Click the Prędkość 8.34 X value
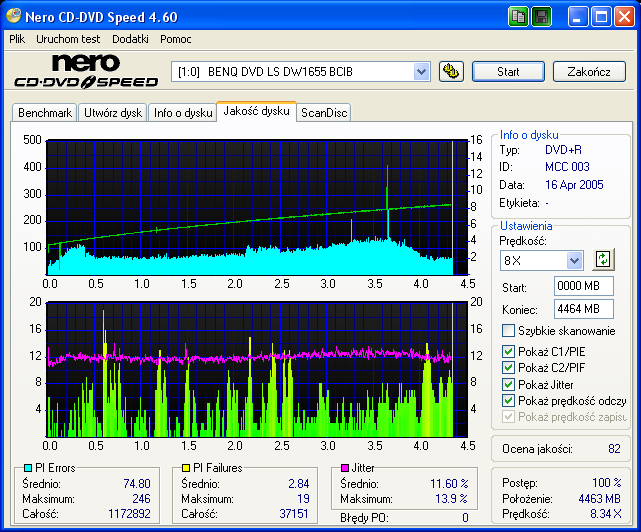The height and width of the screenshot is (532, 641). click(x=605, y=514)
